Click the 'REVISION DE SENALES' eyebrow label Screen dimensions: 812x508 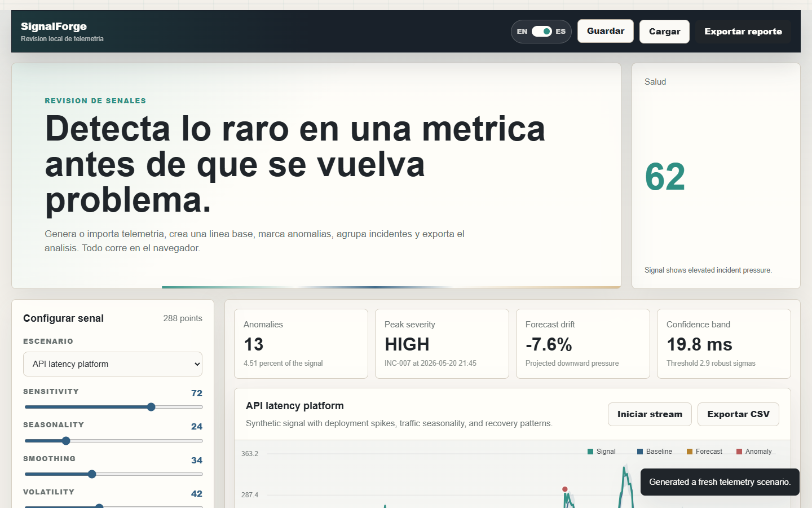coord(95,101)
